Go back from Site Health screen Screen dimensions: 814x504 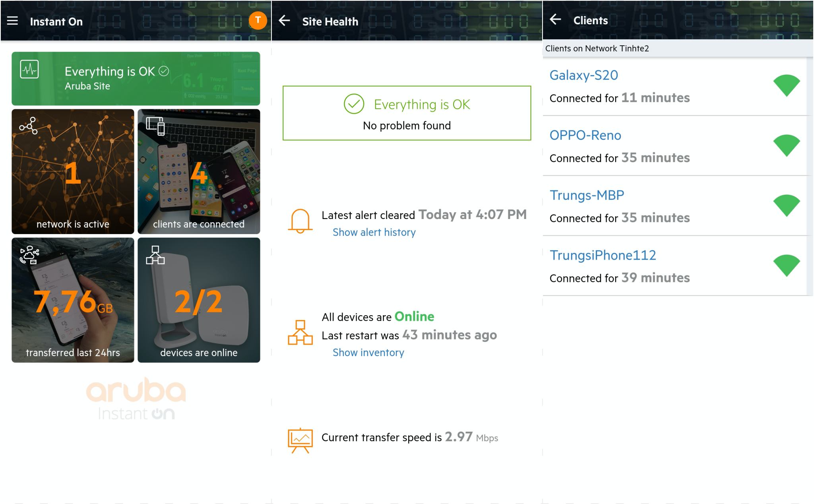(x=284, y=21)
